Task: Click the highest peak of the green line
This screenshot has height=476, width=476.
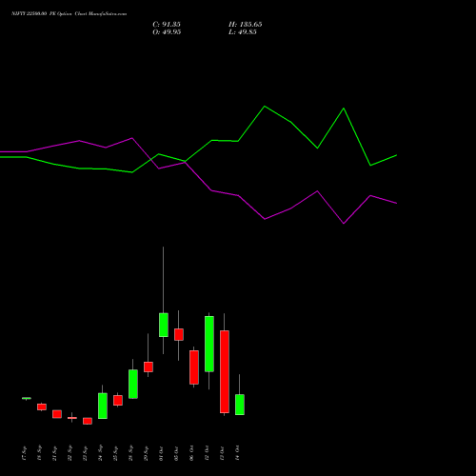Action: 265,107
